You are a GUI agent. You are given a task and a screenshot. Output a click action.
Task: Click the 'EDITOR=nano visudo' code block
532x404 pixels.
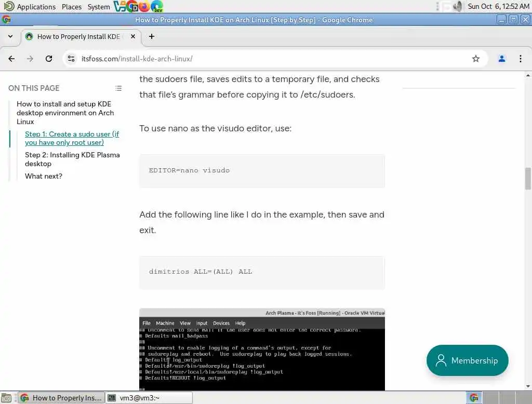(262, 171)
